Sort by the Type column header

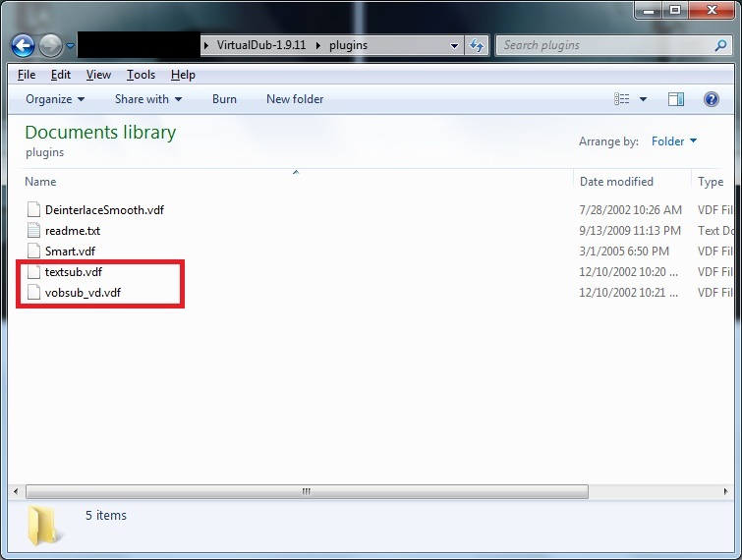tap(711, 182)
